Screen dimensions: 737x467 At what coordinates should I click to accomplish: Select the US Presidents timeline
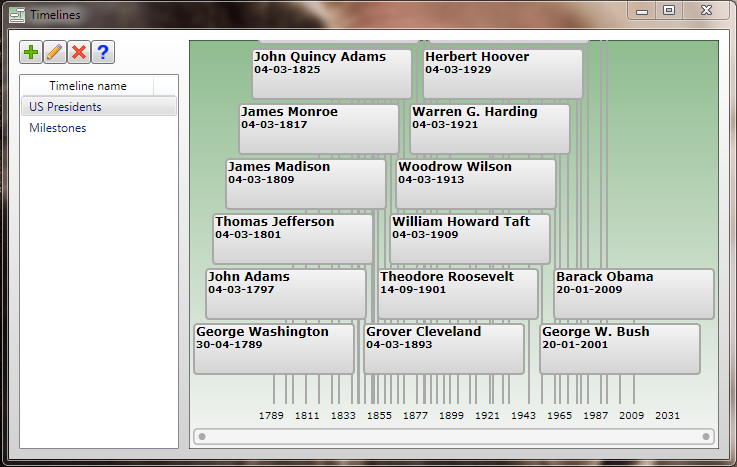point(99,107)
